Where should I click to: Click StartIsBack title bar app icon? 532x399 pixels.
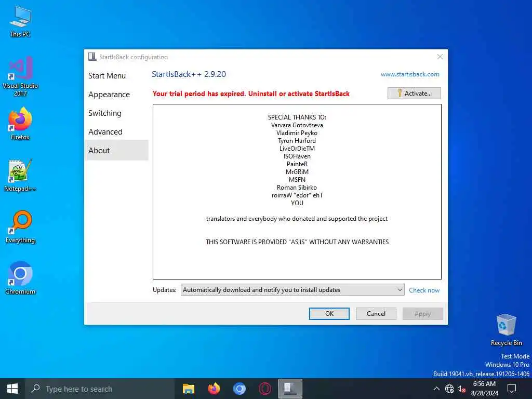point(92,57)
